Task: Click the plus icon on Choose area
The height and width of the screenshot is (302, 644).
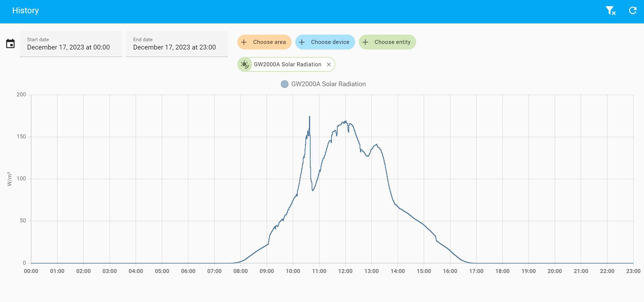Action: coord(244,42)
